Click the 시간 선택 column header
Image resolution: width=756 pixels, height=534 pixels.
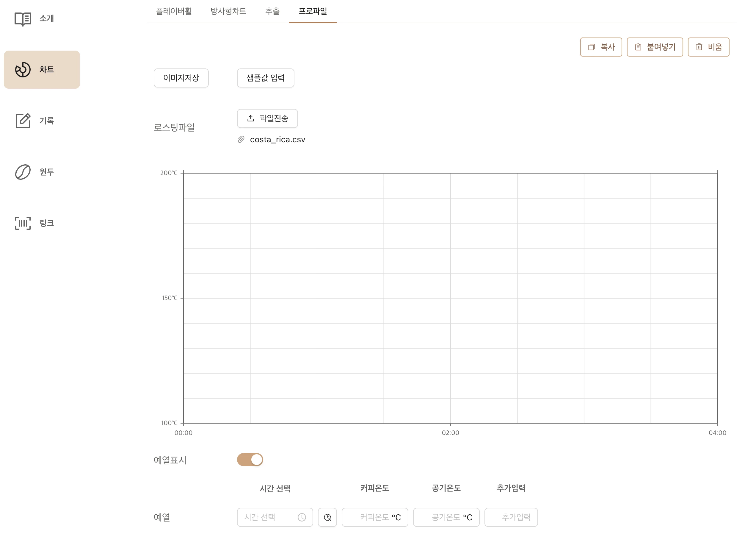tap(275, 488)
